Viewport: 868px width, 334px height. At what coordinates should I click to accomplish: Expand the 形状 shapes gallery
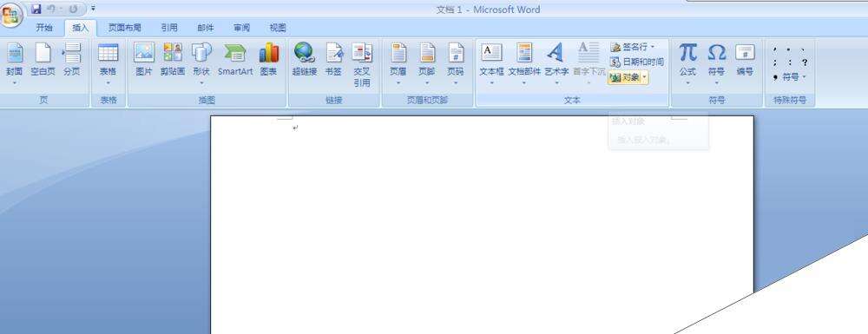(x=201, y=63)
